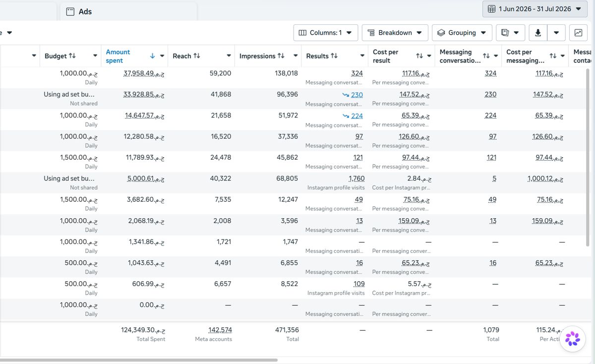The image size is (595, 364).
Task: Click the Breakdown list icon
Action: tap(371, 33)
